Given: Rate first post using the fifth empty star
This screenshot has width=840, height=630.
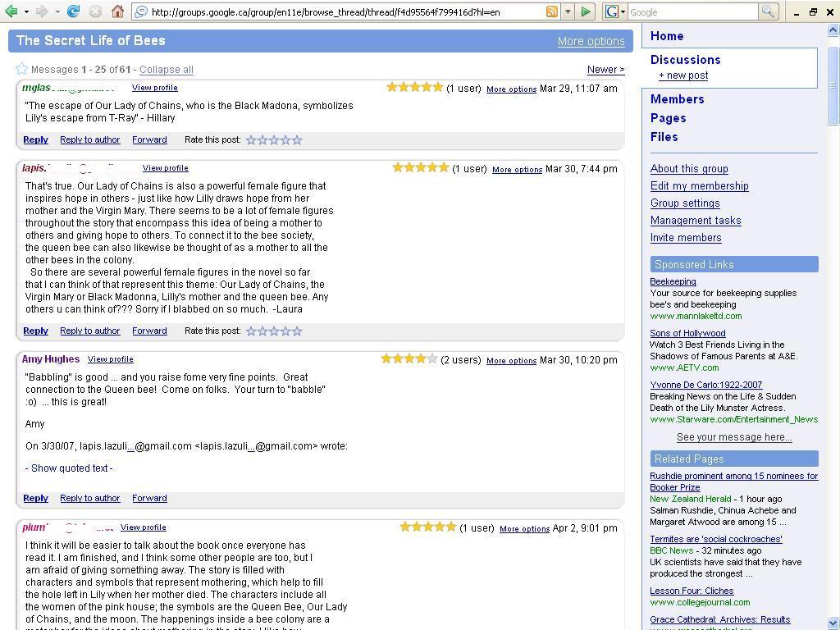Looking at the screenshot, I should [297, 140].
